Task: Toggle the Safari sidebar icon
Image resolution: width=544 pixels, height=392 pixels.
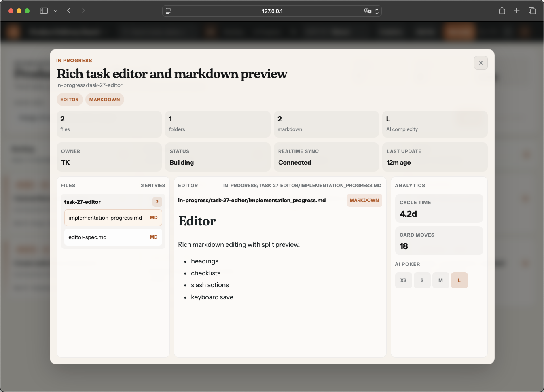Action: tap(44, 11)
